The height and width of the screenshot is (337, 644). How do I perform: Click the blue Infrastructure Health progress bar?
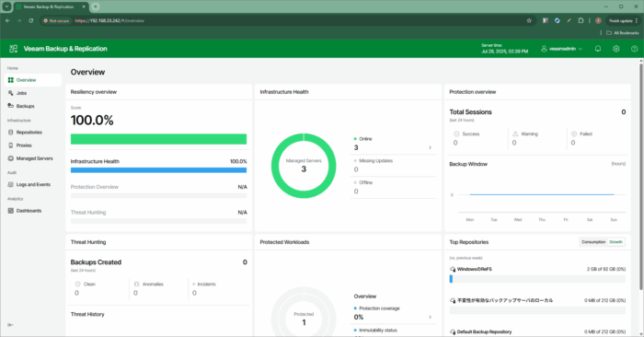(158, 170)
